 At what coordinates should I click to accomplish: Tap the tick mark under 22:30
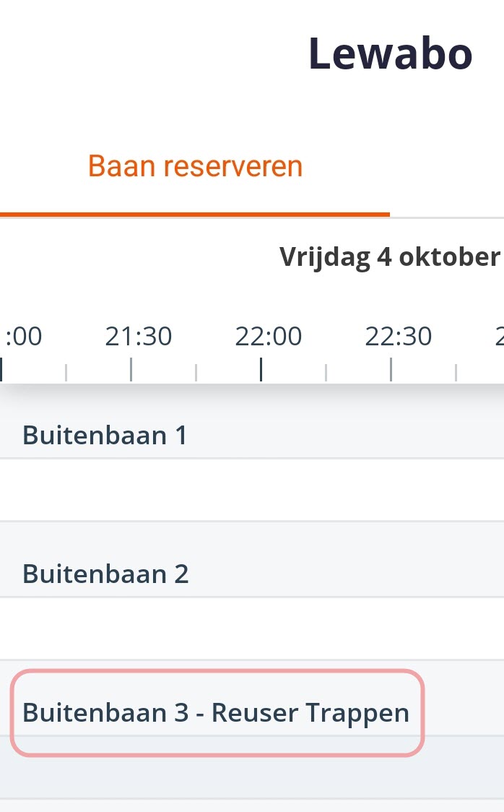click(x=391, y=370)
